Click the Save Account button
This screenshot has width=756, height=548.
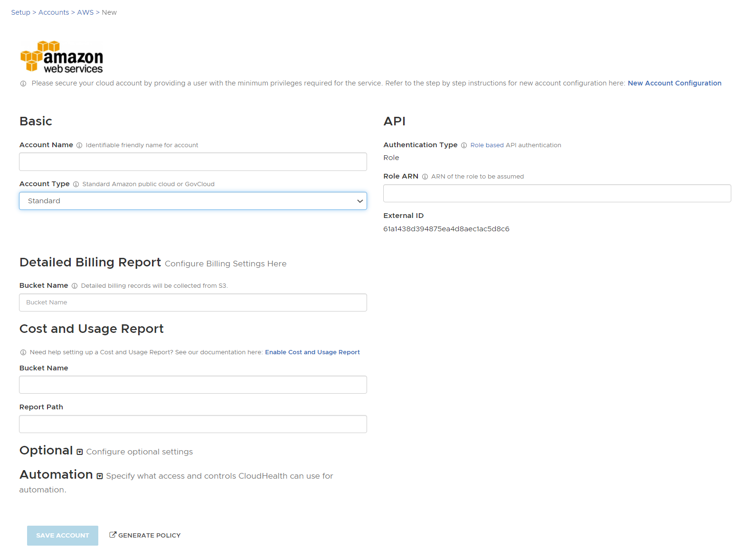(63, 536)
